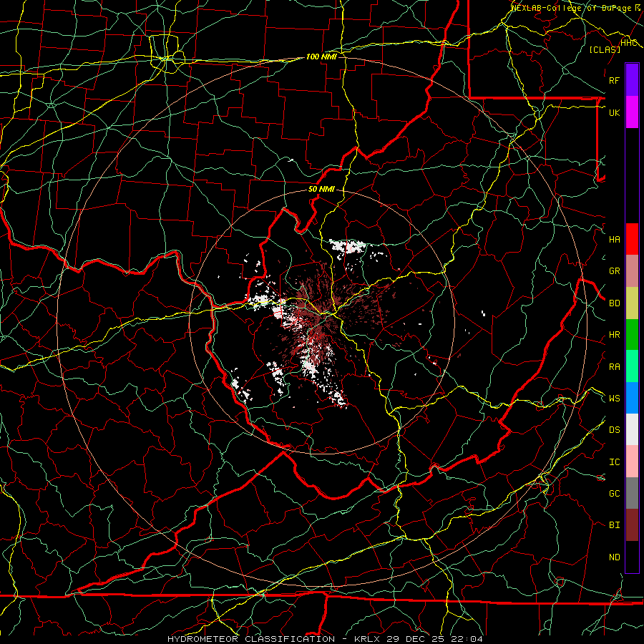Click the IC legend label
The height and width of the screenshot is (644, 644).
[615, 462]
